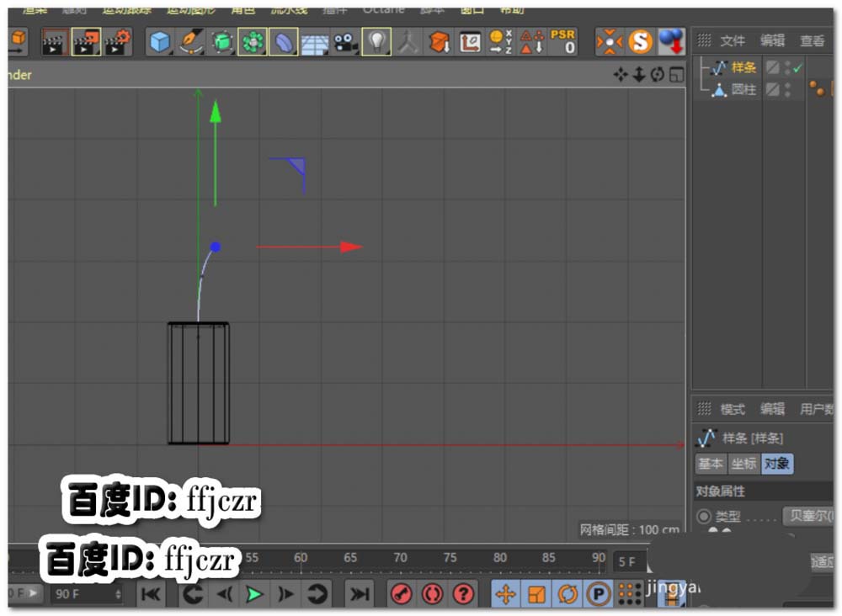Screen dimensions: 842x616
Task: Open 查看 menu in object manager
Action: 812,40
